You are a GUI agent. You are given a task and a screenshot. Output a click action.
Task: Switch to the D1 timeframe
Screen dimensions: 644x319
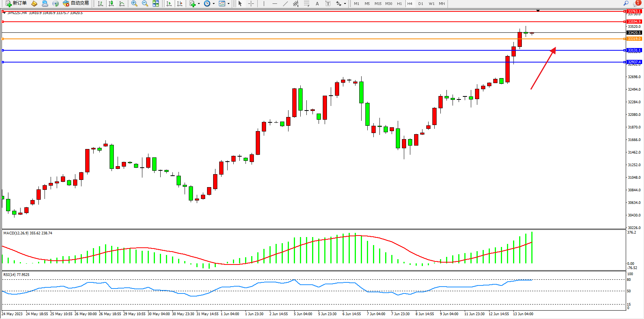(421, 3)
